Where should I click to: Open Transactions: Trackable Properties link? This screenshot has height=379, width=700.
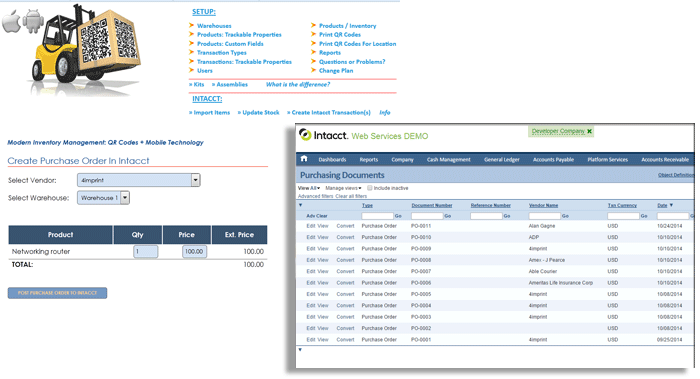[x=244, y=62]
